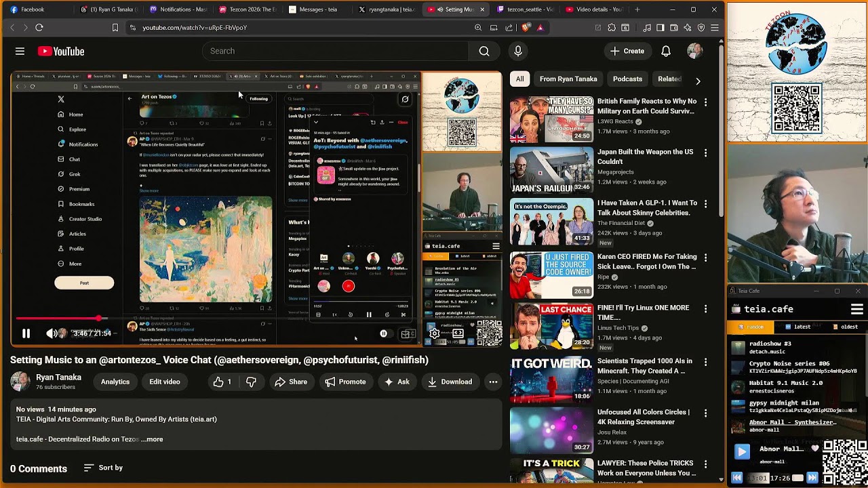
Task: Click the video progress bar scrubber
Action: (100, 318)
